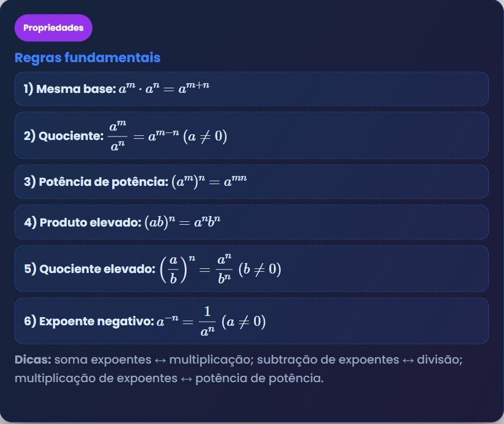This screenshot has width=504, height=424.
Task: Click 'multiplicação de expoentes ↔ potência de potência' tip
Action: [169, 379]
